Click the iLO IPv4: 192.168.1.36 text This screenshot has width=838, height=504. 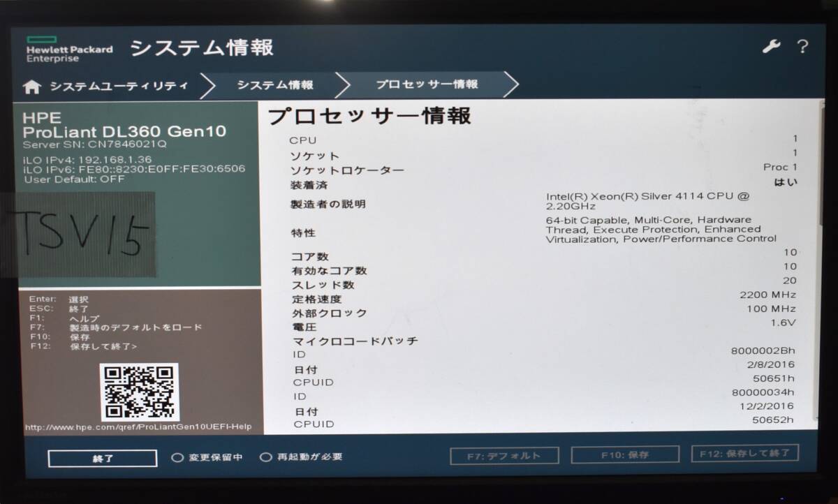[87, 159]
